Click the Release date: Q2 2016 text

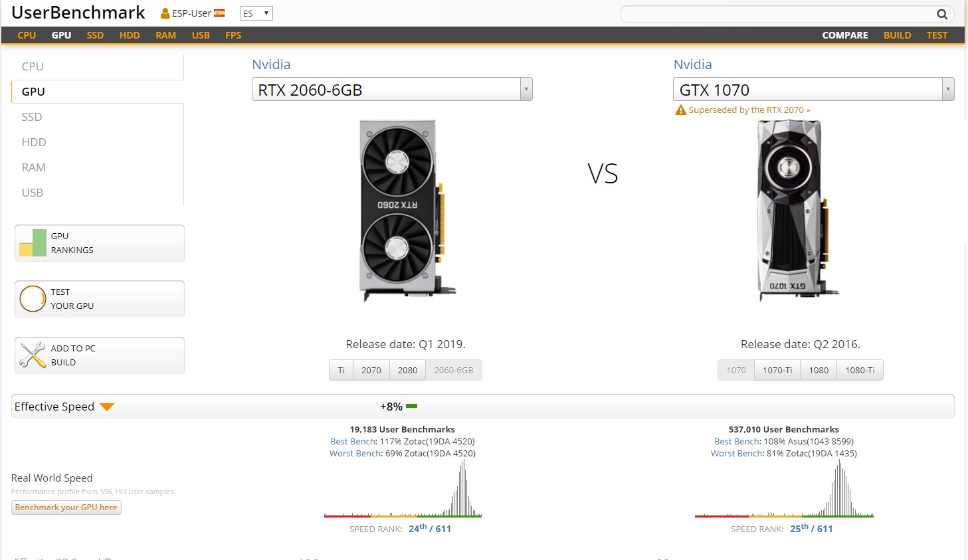(x=801, y=344)
